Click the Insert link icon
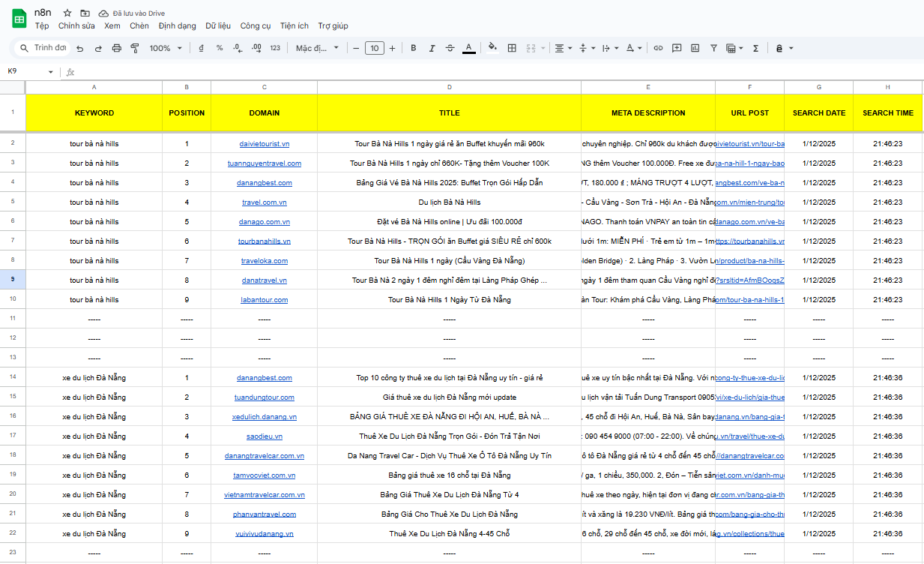The image size is (924, 564). (658, 48)
